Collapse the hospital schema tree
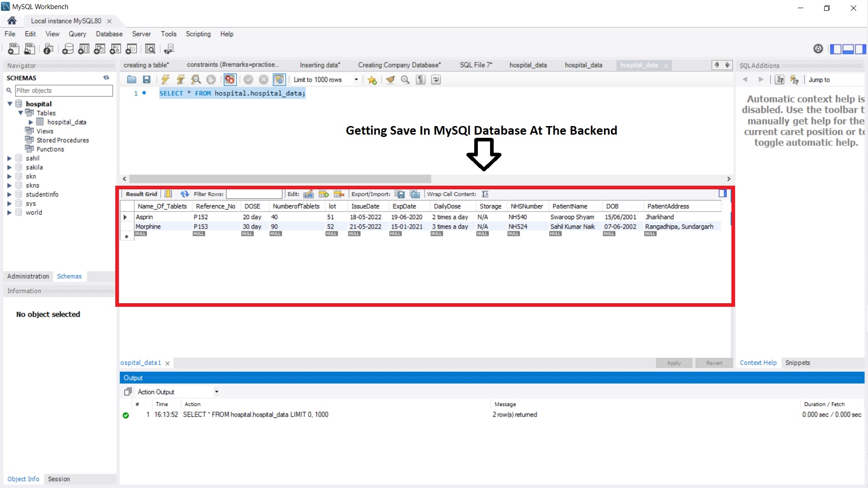The image size is (868, 488). tap(9, 104)
